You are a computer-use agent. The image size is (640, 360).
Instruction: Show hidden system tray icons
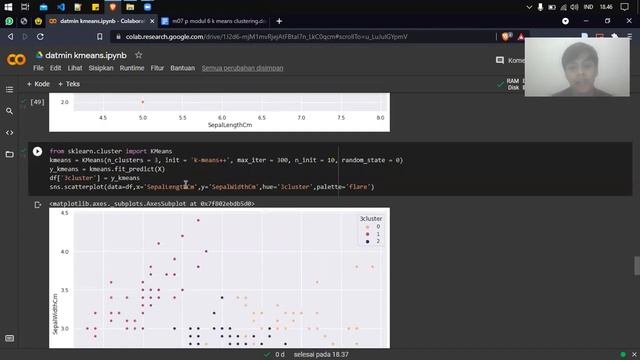529,7
